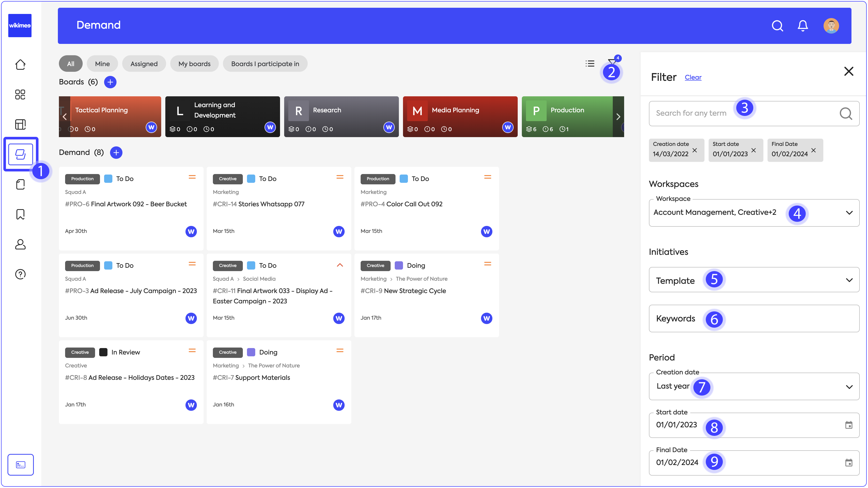Screen dimensions: 868x488
Task: Open the search icon in header
Action: (x=777, y=26)
